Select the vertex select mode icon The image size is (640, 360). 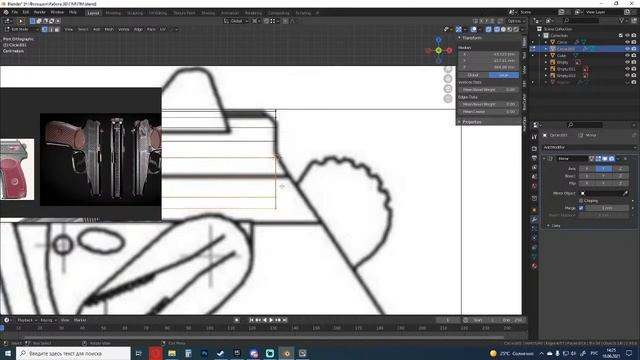[x=44, y=29]
